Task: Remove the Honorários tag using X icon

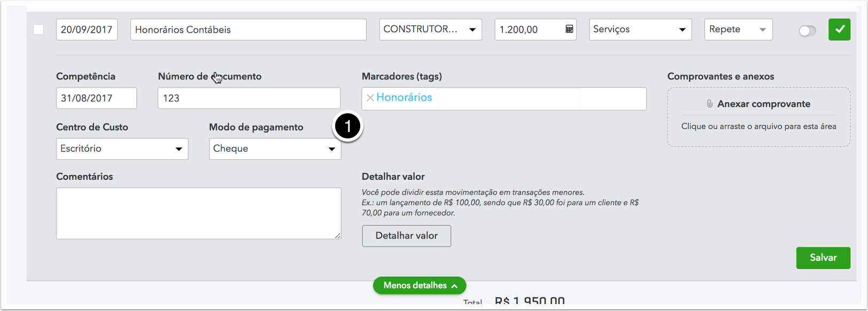Action: (x=370, y=98)
